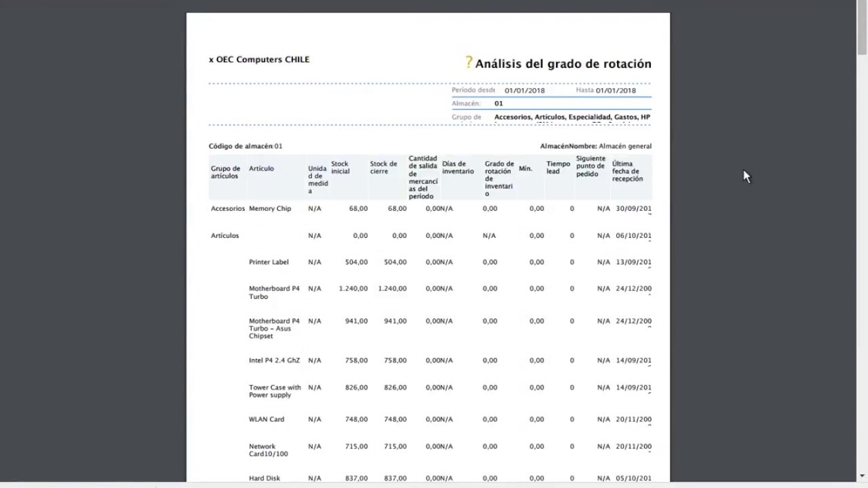This screenshot has height=488, width=868.
Task: Click the 'Grupo de artículos' column header
Action: (226, 172)
